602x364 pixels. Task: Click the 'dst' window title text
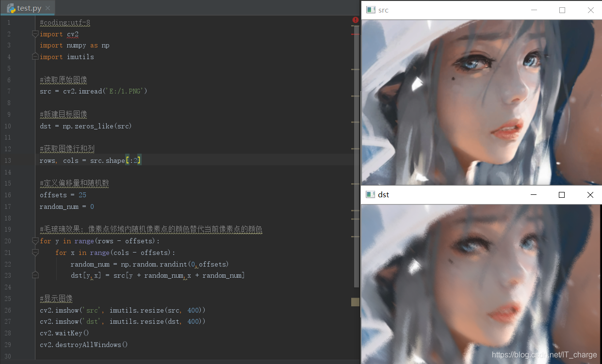coord(383,194)
